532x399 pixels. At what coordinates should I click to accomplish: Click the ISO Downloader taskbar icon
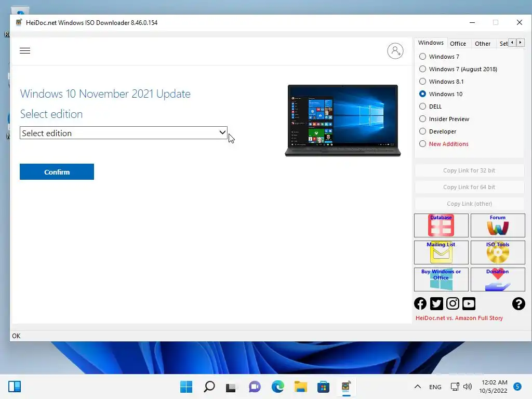coord(346,387)
